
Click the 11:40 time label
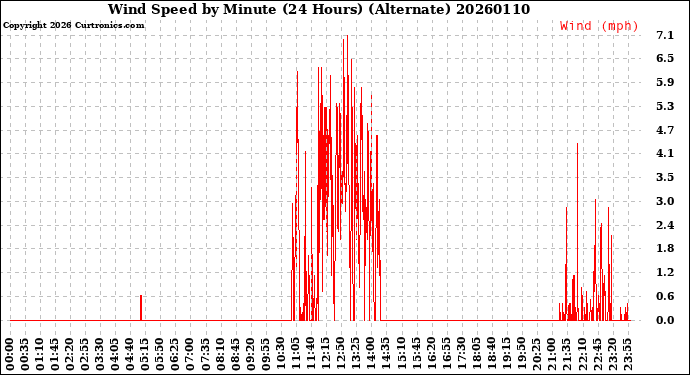point(311,354)
